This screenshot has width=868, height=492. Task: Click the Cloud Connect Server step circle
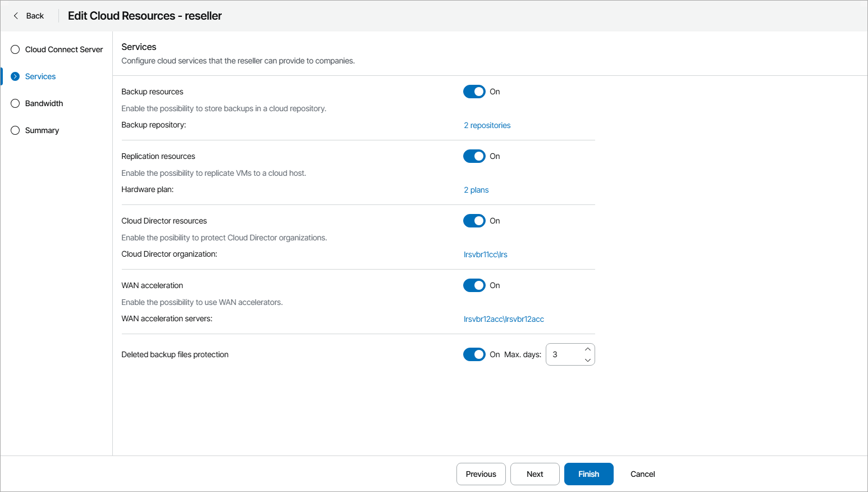[x=15, y=49]
